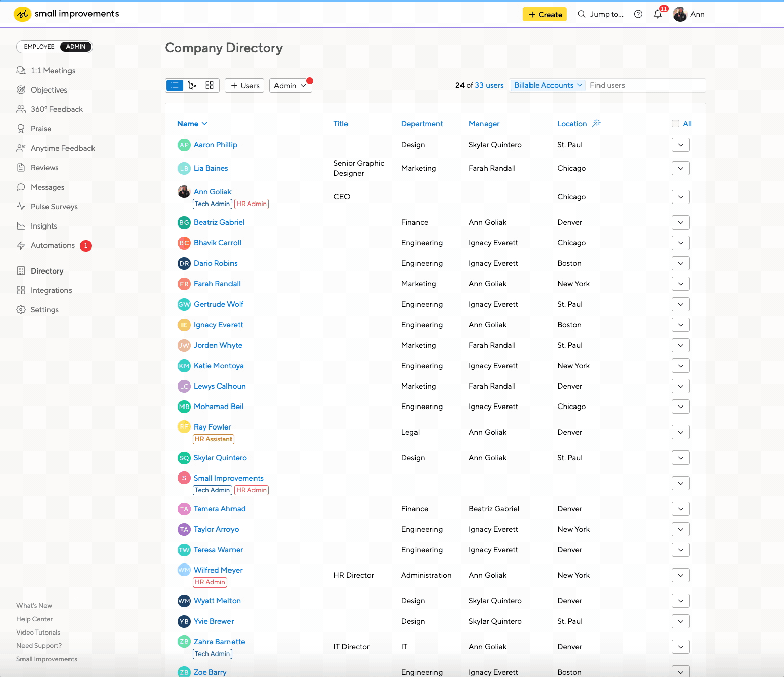Click the Anytime Feedback icon
Viewport: 784px width, 677px height.
tap(21, 148)
